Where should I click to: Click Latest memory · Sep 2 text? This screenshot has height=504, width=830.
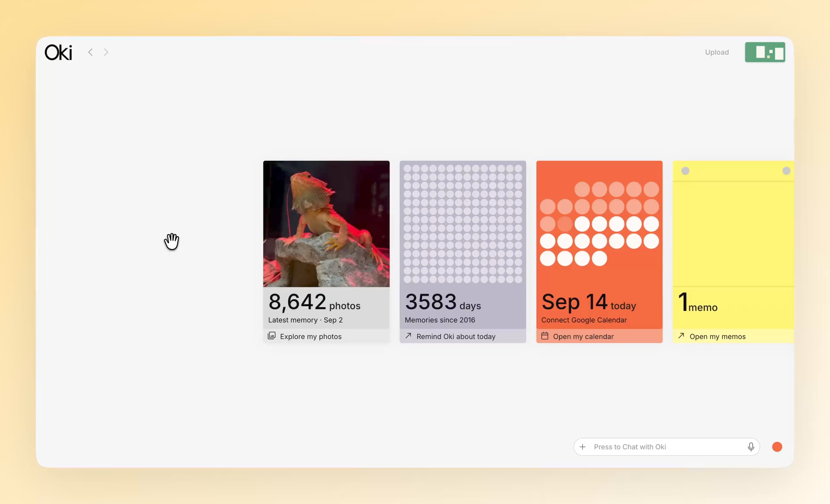click(x=305, y=320)
